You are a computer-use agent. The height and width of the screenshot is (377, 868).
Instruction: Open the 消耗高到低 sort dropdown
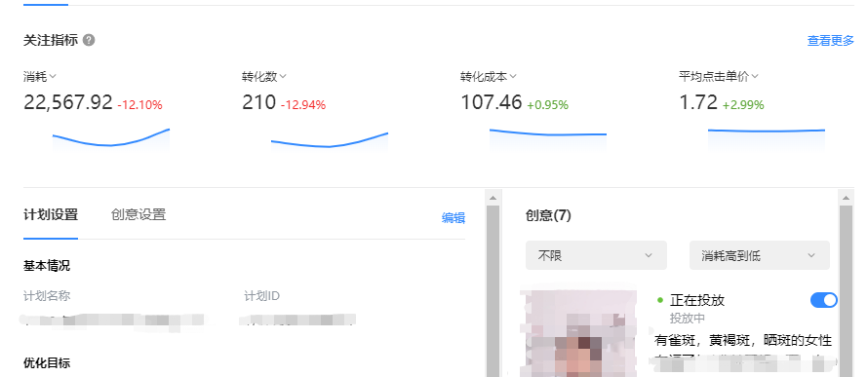(x=760, y=255)
